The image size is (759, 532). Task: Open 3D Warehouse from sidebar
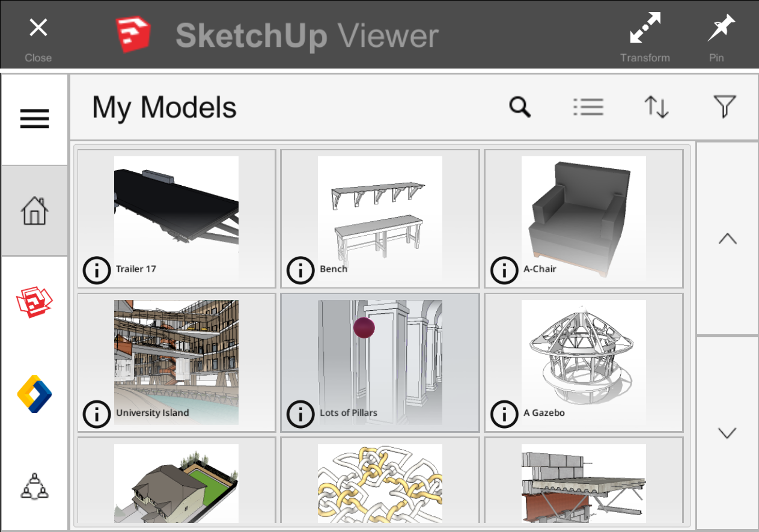point(35,302)
